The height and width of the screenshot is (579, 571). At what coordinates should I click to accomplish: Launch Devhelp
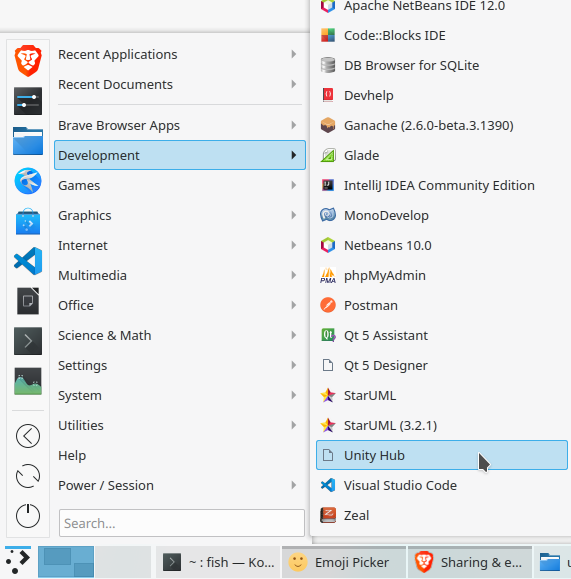click(x=442, y=95)
